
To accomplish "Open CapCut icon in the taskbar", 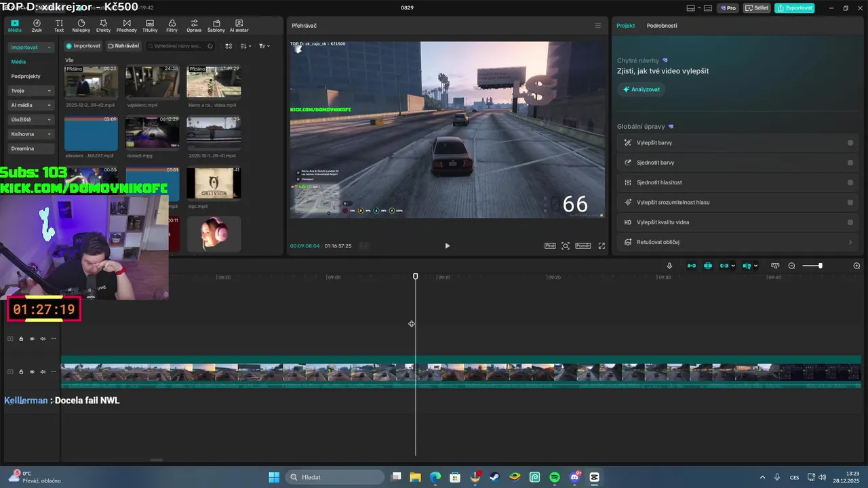I will [595, 477].
